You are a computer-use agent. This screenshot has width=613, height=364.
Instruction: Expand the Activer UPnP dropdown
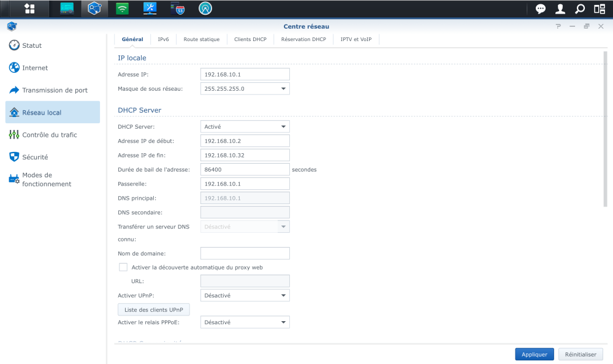click(x=283, y=295)
